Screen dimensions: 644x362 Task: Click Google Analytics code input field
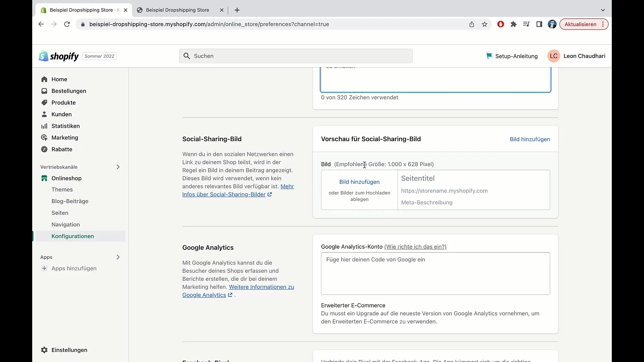click(435, 273)
